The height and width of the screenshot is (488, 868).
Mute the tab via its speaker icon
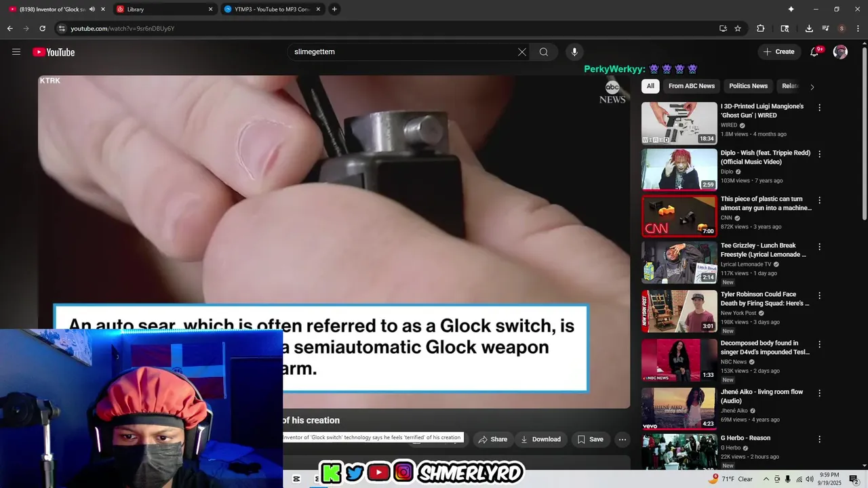[x=92, y=9]
